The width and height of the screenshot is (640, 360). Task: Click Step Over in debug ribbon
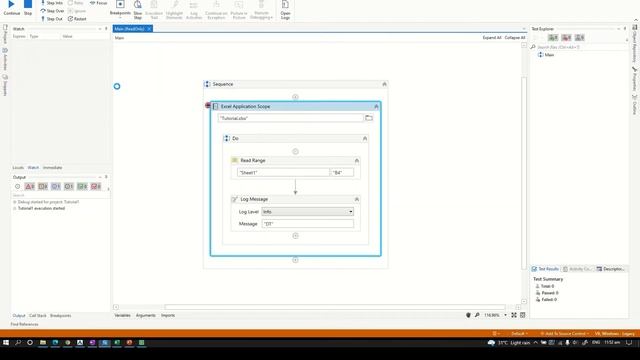pos(52,11)
